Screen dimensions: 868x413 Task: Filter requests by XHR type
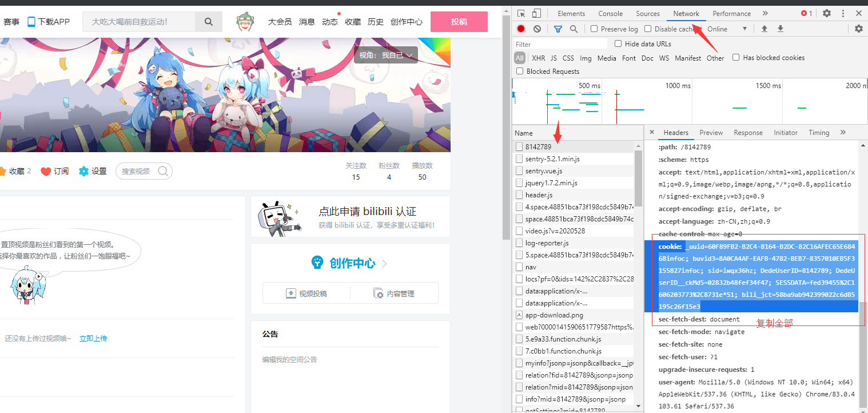pos(539,58)
